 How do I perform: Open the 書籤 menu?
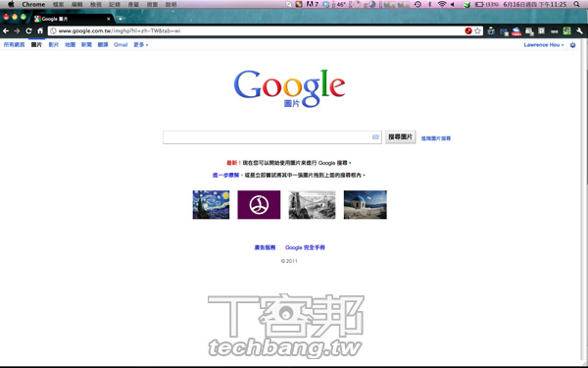133,4
